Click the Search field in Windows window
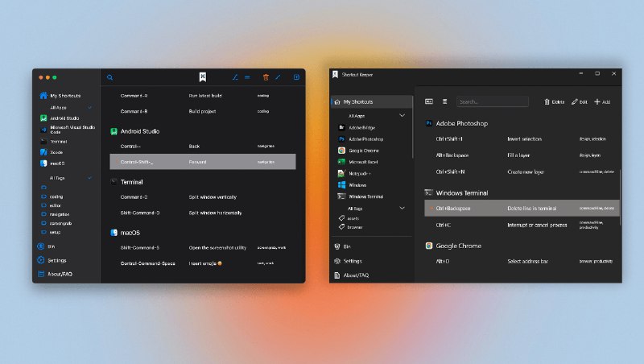The height and width of the screenshot is (364, 644). pyautogui.click(x=493, y=101)
